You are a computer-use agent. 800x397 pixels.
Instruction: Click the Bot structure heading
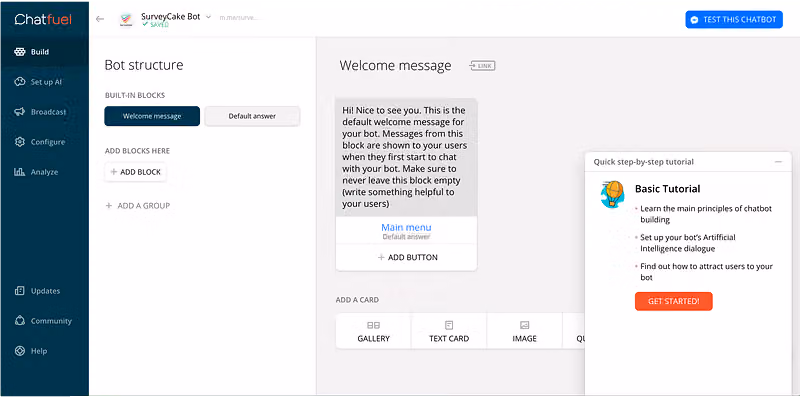click(144, 65)
